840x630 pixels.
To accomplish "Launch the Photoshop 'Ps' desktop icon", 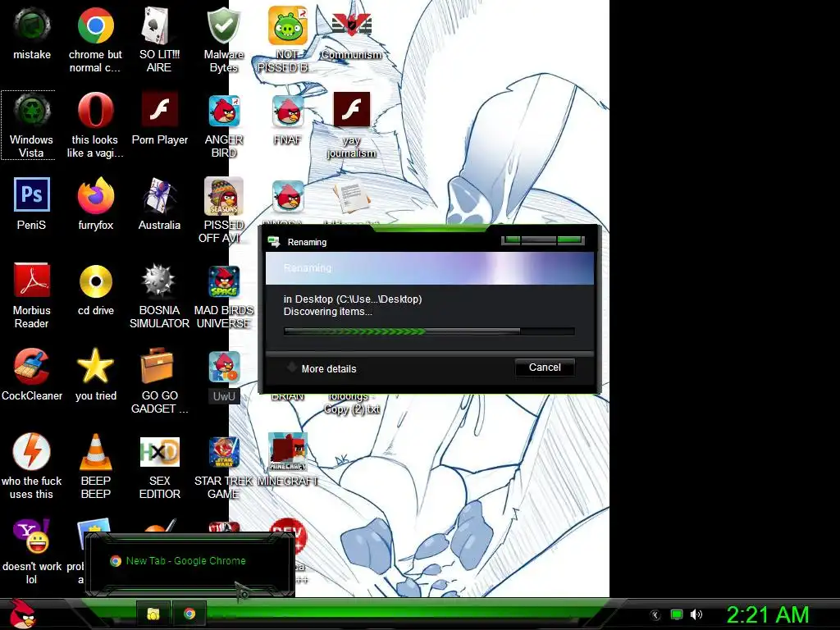I will [32, 195].
